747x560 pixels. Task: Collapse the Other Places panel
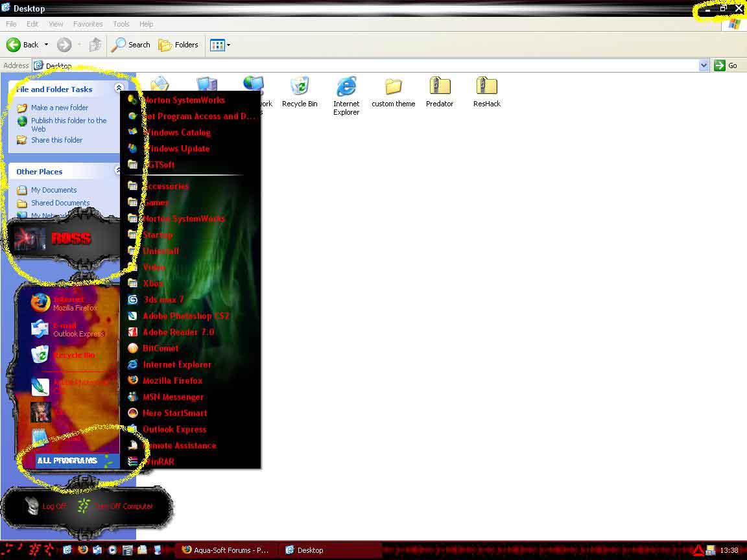coord(117,170)
